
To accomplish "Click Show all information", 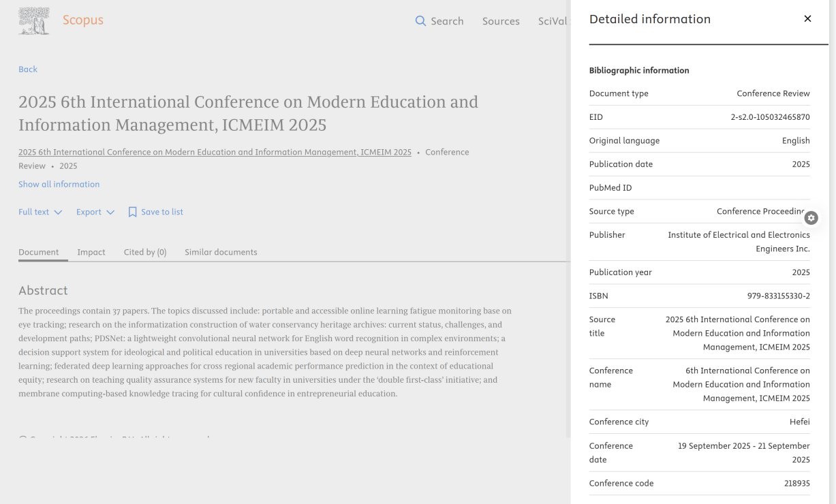I will point(59,185).
